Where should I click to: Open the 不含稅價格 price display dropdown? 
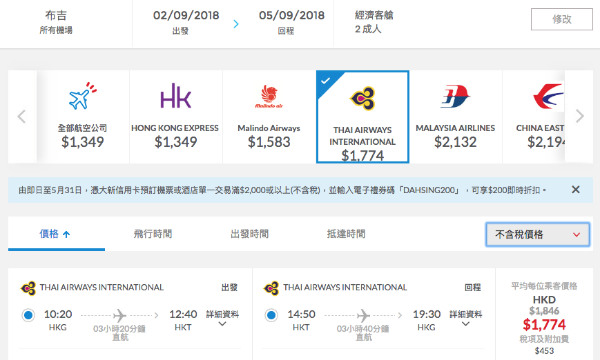click(x=538, y=234)
